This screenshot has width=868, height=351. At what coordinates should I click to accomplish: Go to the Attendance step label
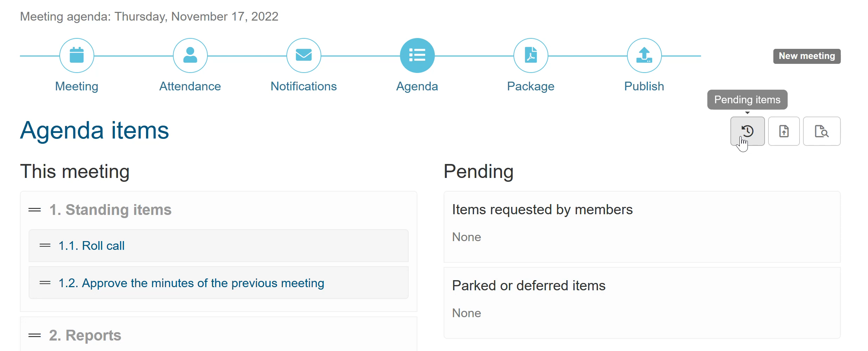(x=190, y=86)
